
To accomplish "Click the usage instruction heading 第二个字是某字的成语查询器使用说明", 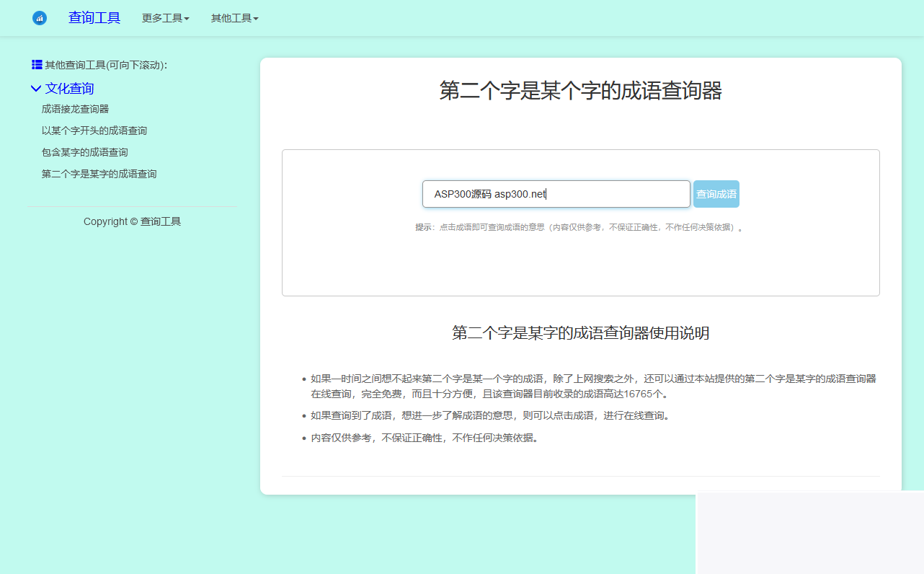I will [581, 333].
